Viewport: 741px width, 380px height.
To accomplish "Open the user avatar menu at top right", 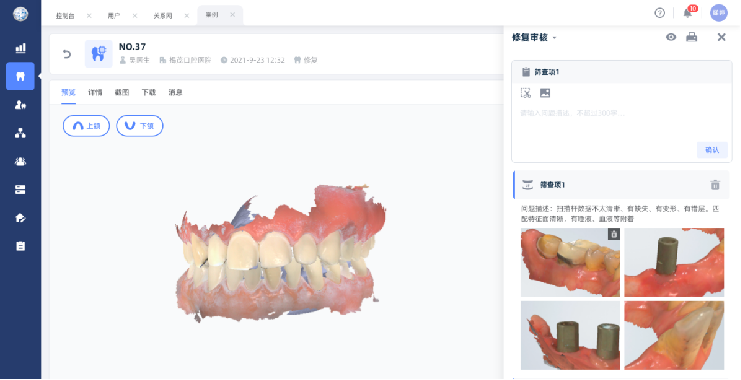I will [x=719, y=13].
